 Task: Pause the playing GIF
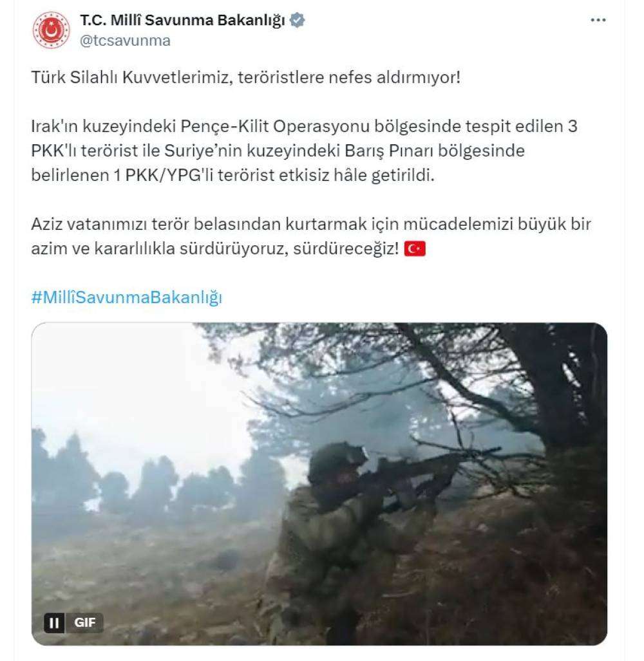[54, 622]
